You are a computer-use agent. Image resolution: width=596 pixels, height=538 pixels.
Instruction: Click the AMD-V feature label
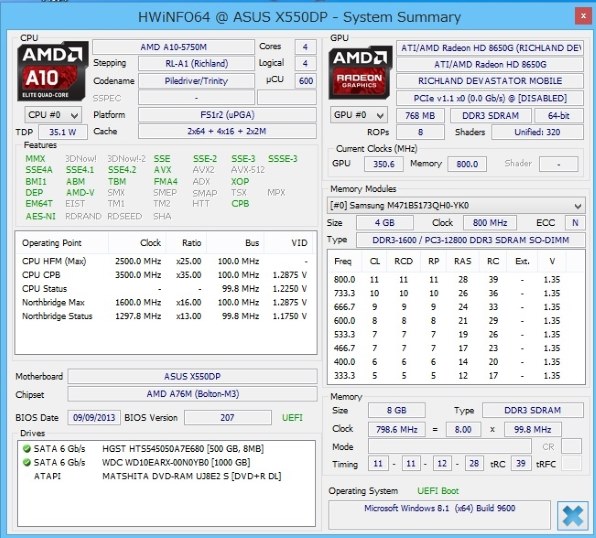click(x=80, y=193)
